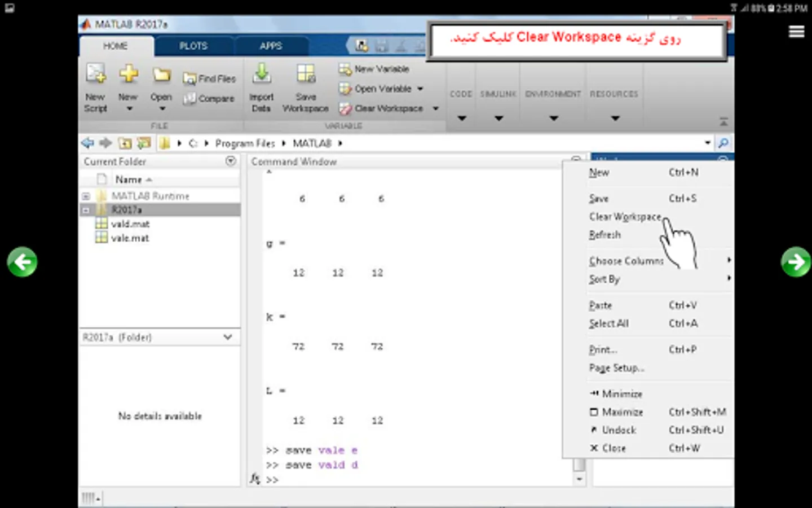Screen dimensions: 812x508
Task: Choose Minimize from the context menu
Action: click(616, 394)
